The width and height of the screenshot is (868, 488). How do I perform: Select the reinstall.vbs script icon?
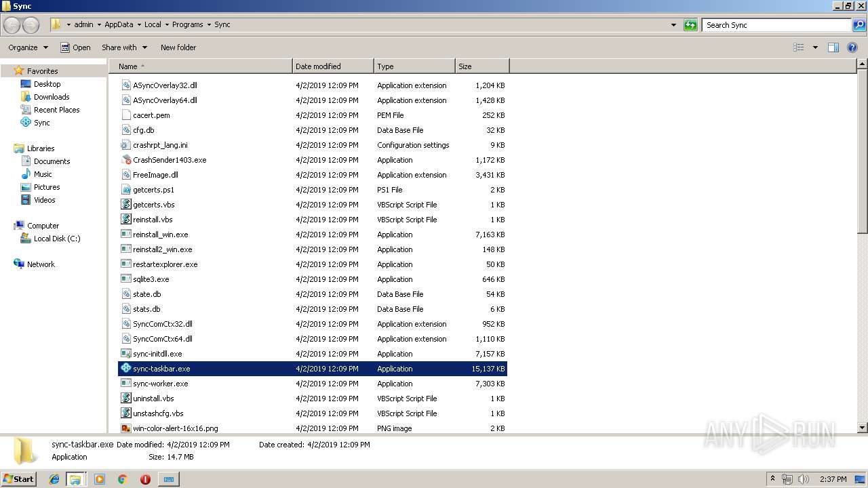tap(125, 219)
